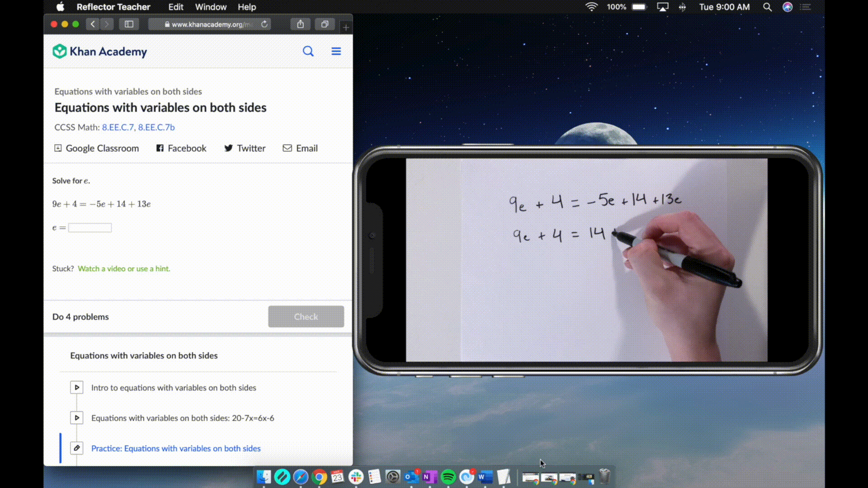
Task: Launch Google Chrome from the Dock
Action: [x=319, y=477]
